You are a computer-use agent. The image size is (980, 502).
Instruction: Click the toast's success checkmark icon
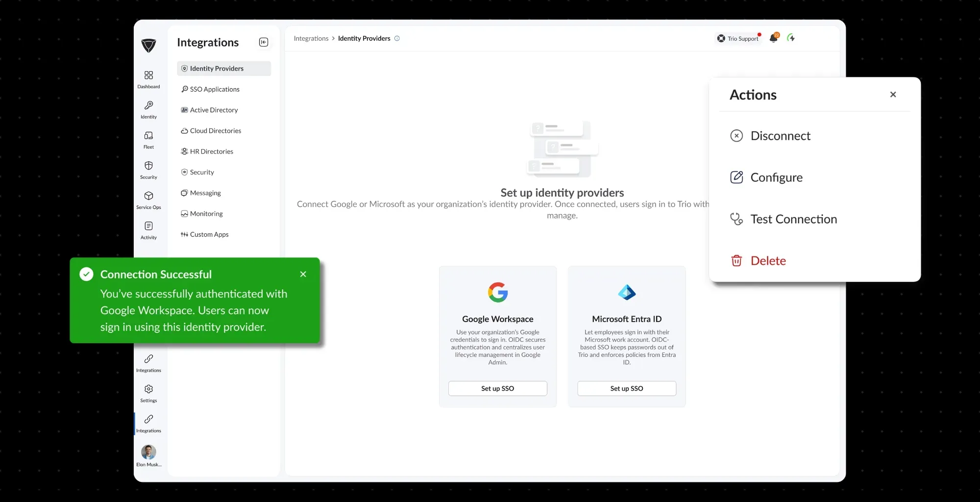click(x=86, y=274)
